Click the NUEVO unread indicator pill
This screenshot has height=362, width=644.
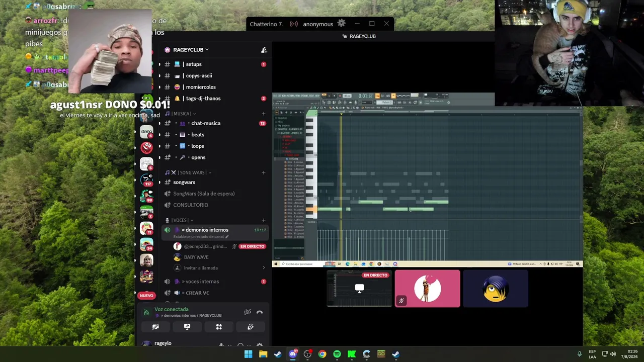[x=146, y=296]
